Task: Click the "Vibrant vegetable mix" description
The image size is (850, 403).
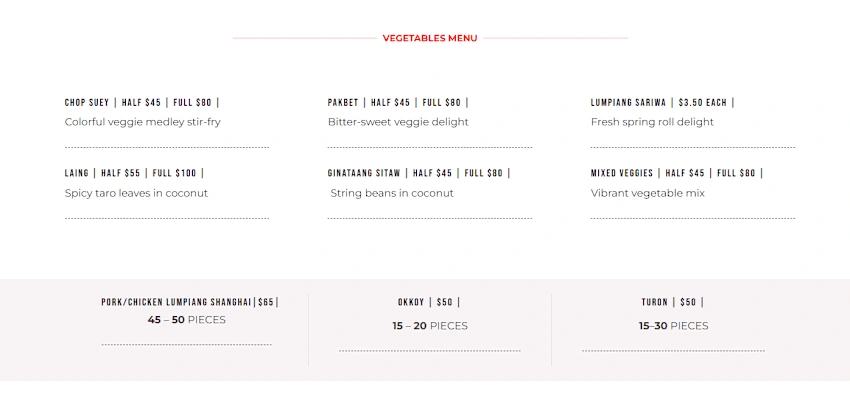Action: click(648, 193)
